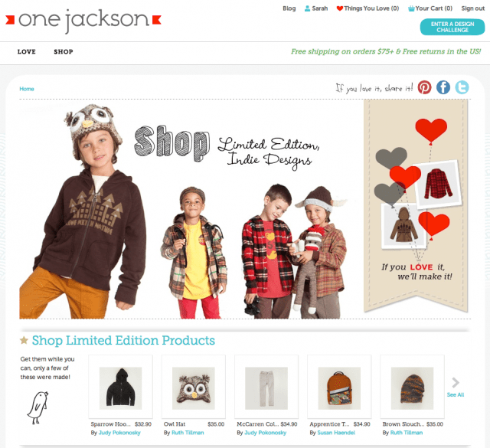Go to the Blog link
This screenshot has width=490, height=448.
point(289,8)
